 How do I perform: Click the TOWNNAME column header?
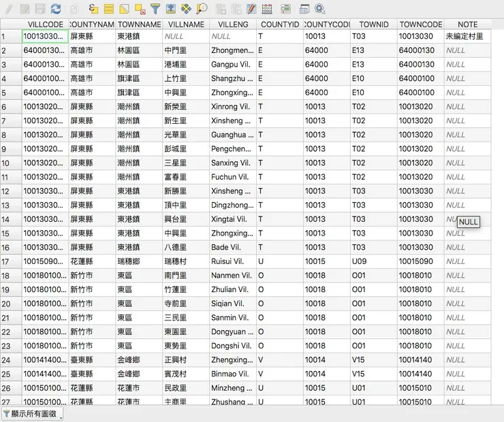click(139, 25)
